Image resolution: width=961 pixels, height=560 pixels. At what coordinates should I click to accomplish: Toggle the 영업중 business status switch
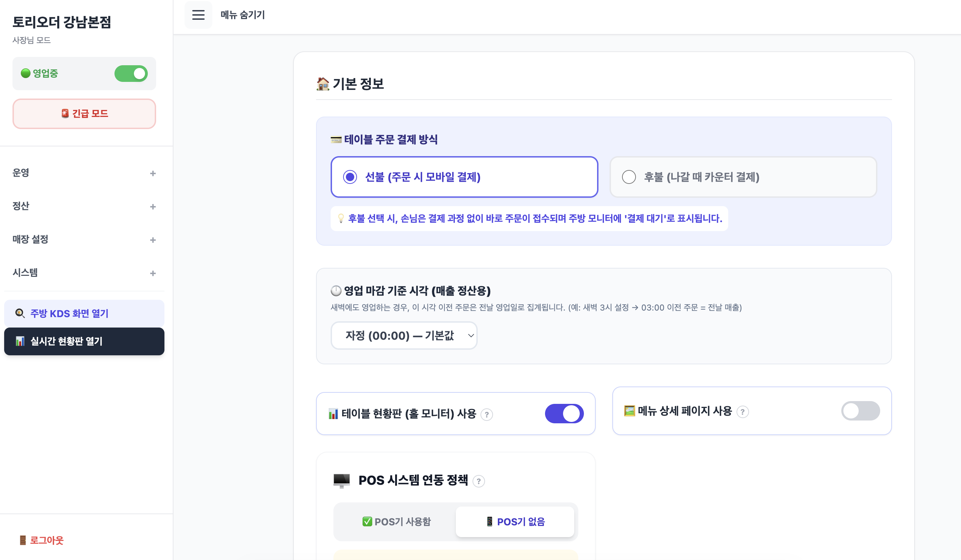pos(131,74)
